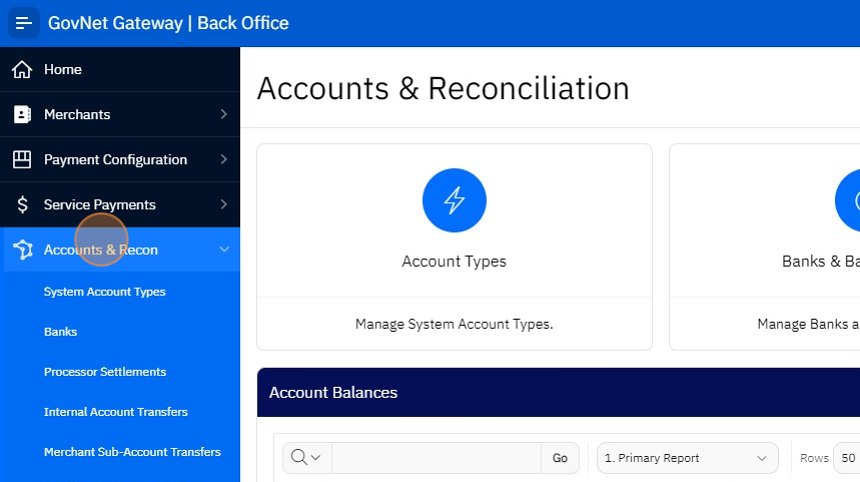Open Internal Account Transfers link

116,412
